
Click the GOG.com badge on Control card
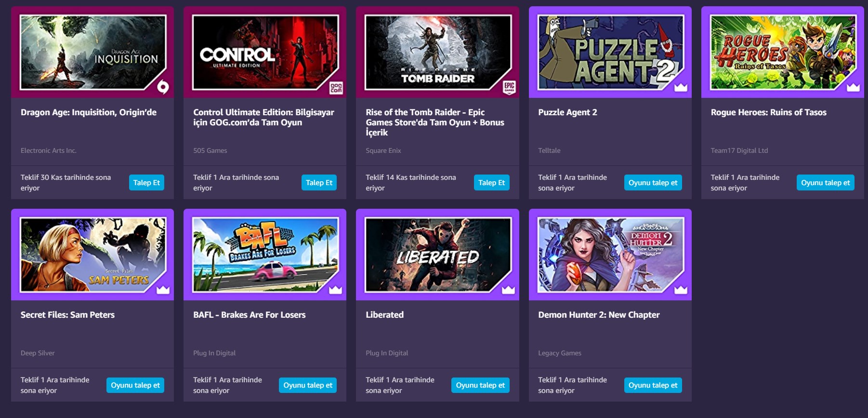[336, 87]
